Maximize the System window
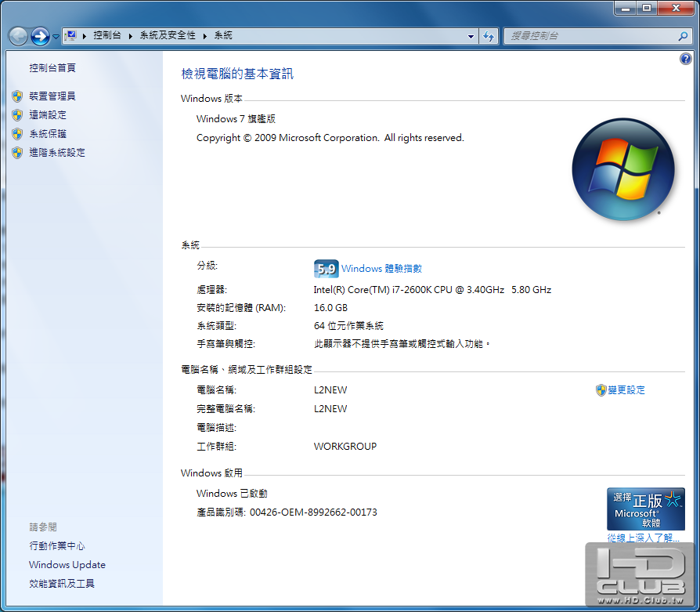Screen dimensions: 700x612 click(x=647, y=8)
